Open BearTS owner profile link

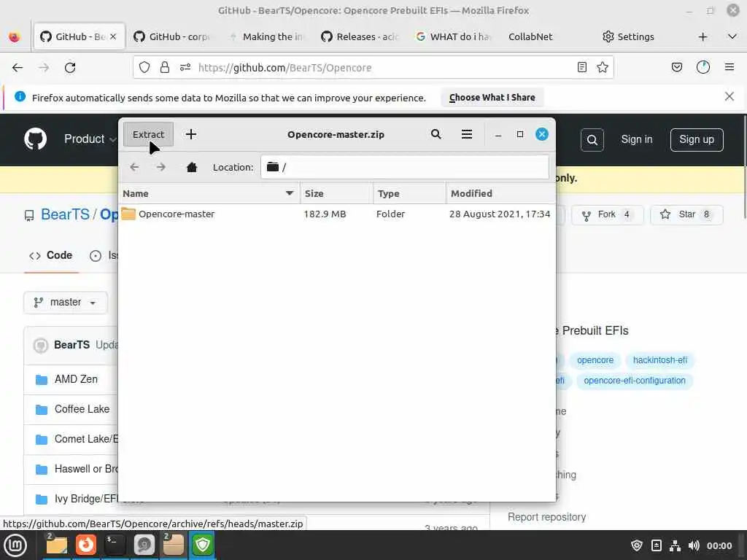pyautogui.click(x=65, y=215)
